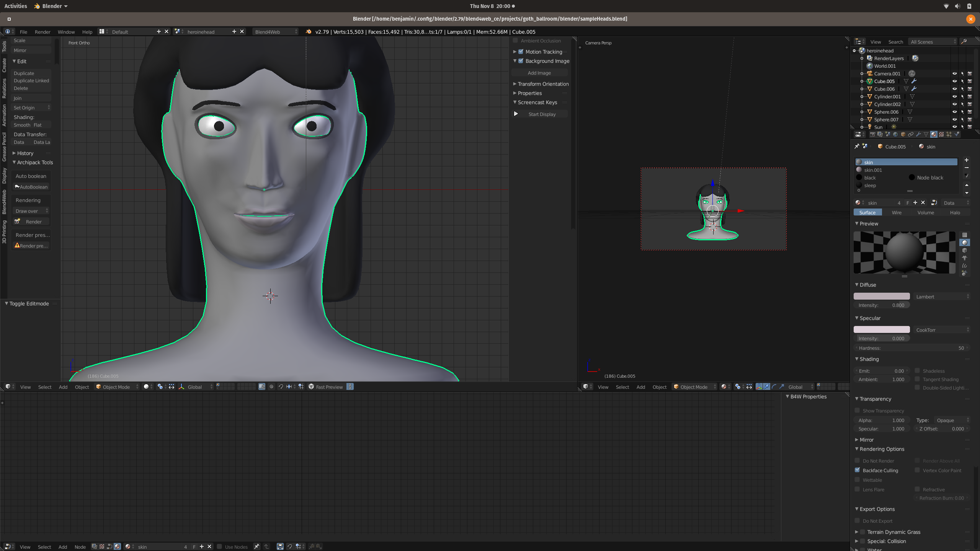
Task: Toggle the properties pin icon
Action: click(857, 147)
